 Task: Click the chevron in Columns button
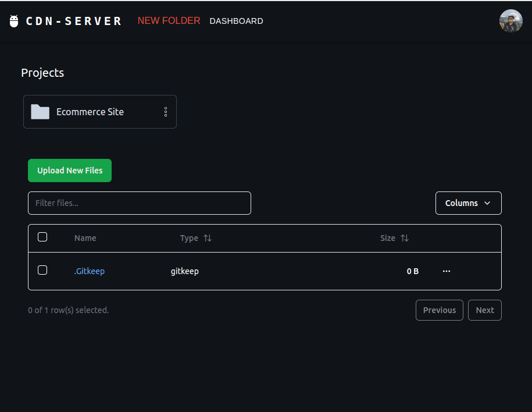coord(487,203)
